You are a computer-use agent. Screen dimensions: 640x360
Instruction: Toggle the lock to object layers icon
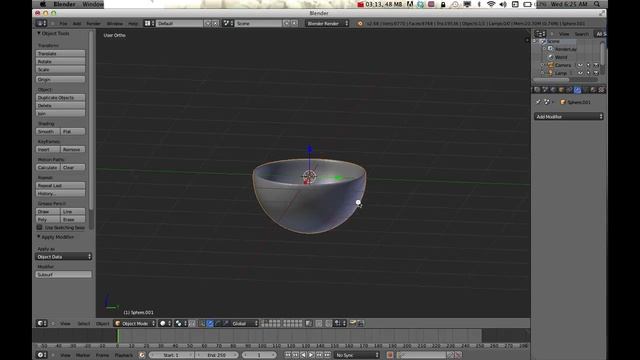click(x=309, y=323)
